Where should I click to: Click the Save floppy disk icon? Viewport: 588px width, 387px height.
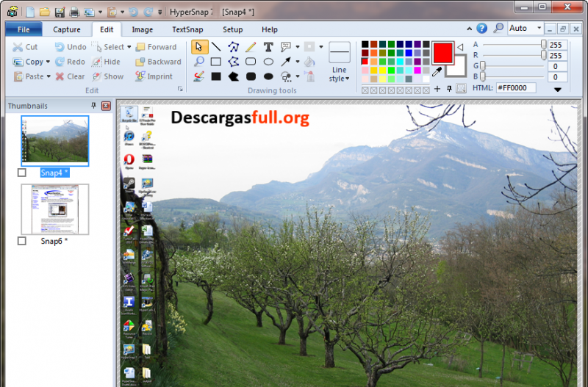pyautogui.click(x=60, y=12)
